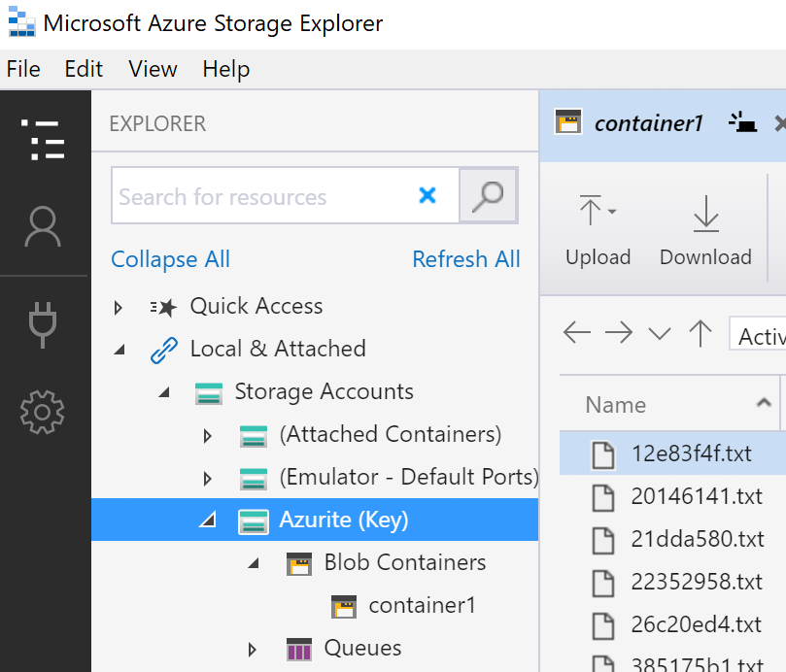This screenshot has height=672, width=786.
Task: Expand the Quick Access node
Action: [118, 306]
